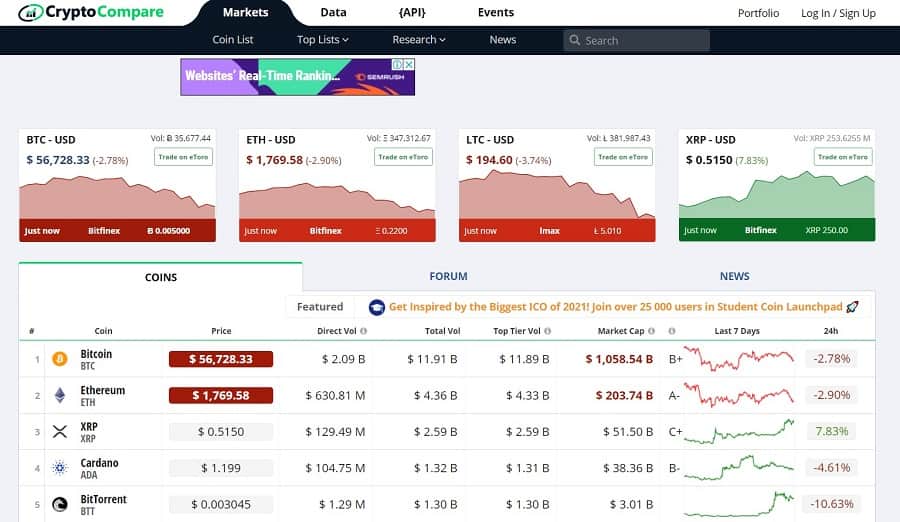Click the Cardano price $ 1.199
900x522 pixels.
(221, 468)
